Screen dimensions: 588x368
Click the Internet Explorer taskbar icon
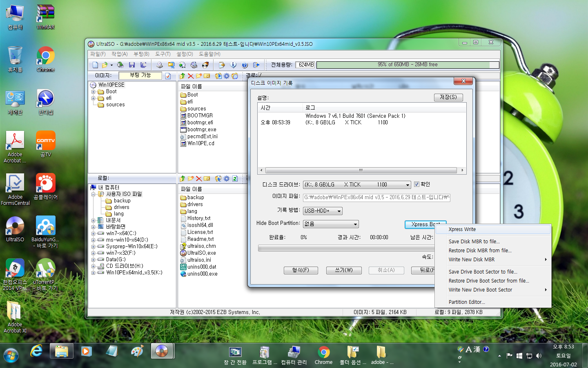pos(36,351)
